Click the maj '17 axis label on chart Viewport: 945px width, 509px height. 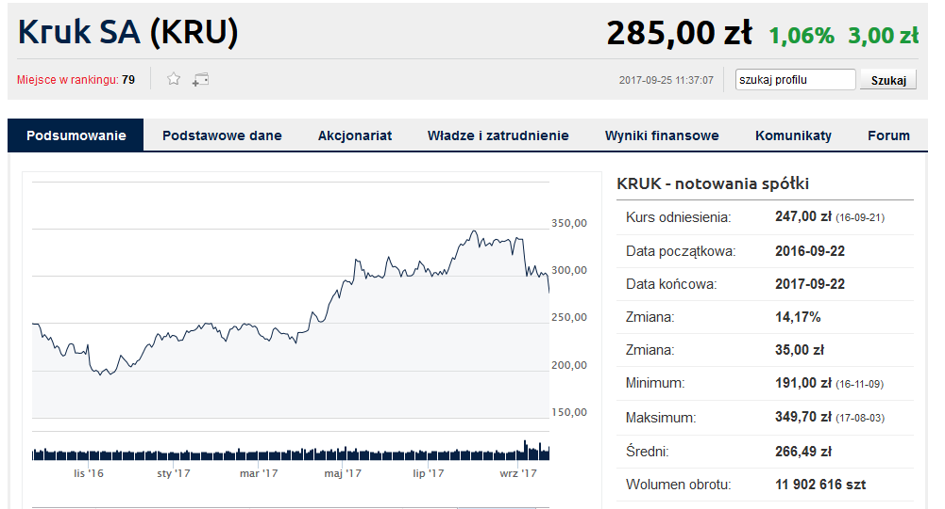point(343,473)
